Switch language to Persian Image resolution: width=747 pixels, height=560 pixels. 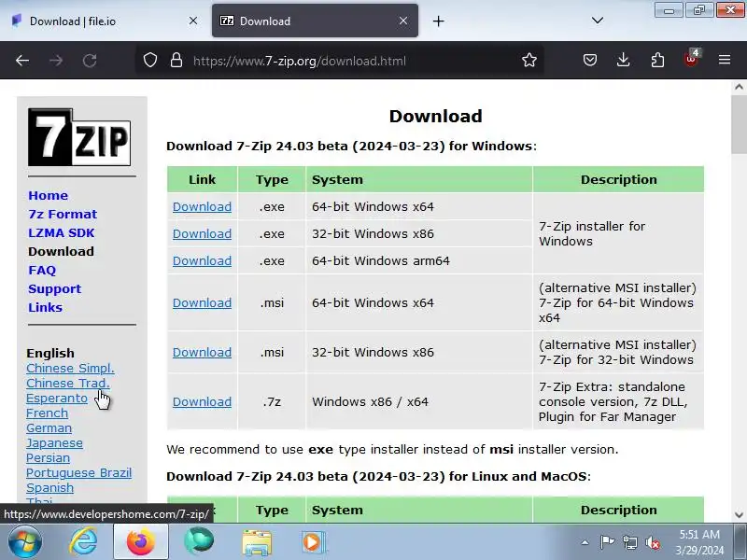coord(49,457)
